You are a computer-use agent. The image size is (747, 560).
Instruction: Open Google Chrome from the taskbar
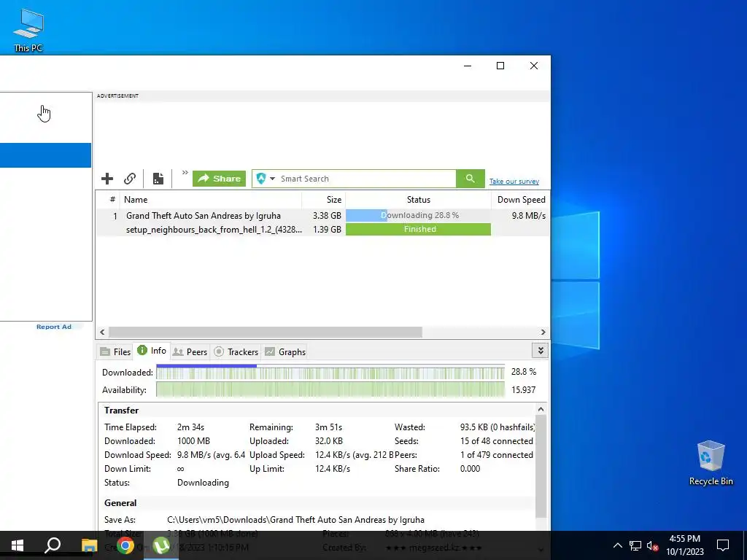[125, 545]
